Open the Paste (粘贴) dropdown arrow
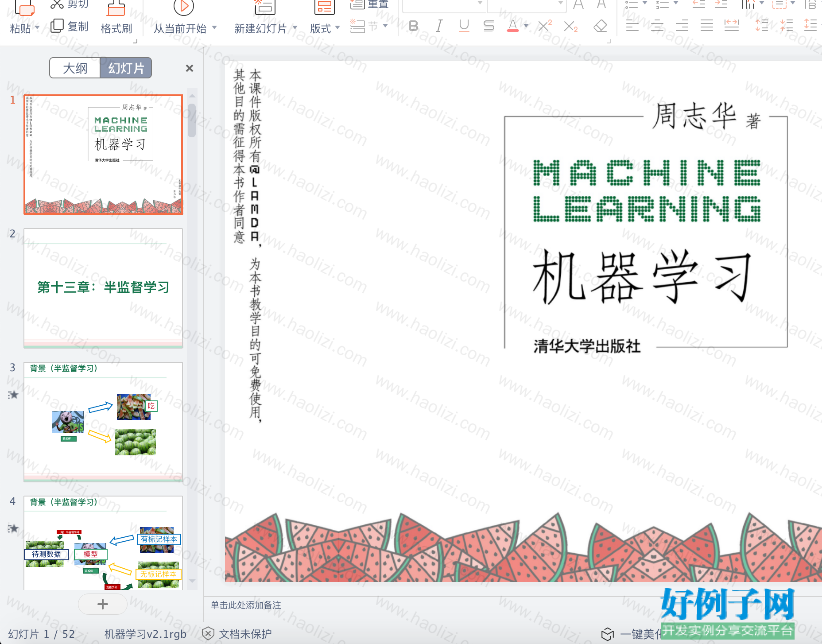Viewport: 822px width, 644px height. [37, 27]
